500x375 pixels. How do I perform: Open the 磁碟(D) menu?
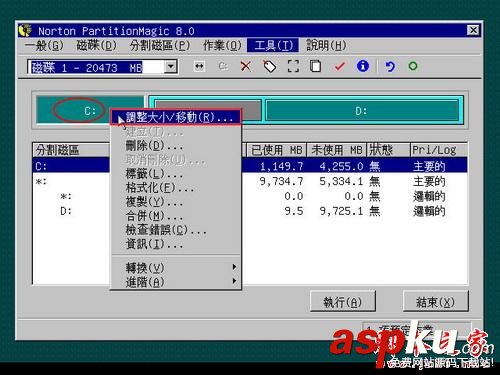click(x=97, y=45)
